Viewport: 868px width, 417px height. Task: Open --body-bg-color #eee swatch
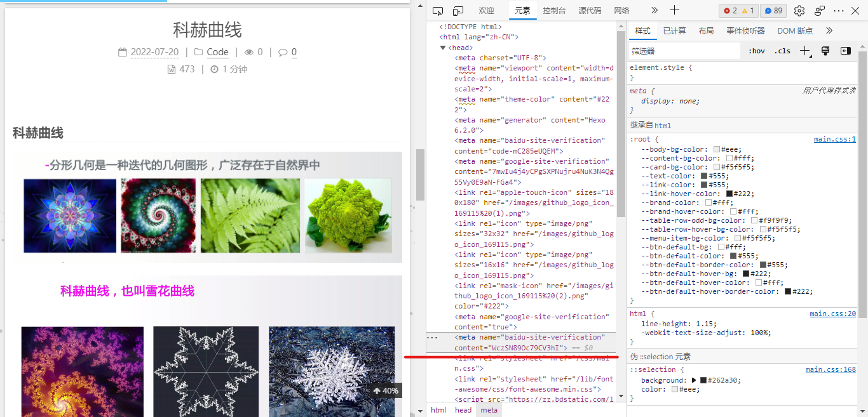click(x=716, y=149)
